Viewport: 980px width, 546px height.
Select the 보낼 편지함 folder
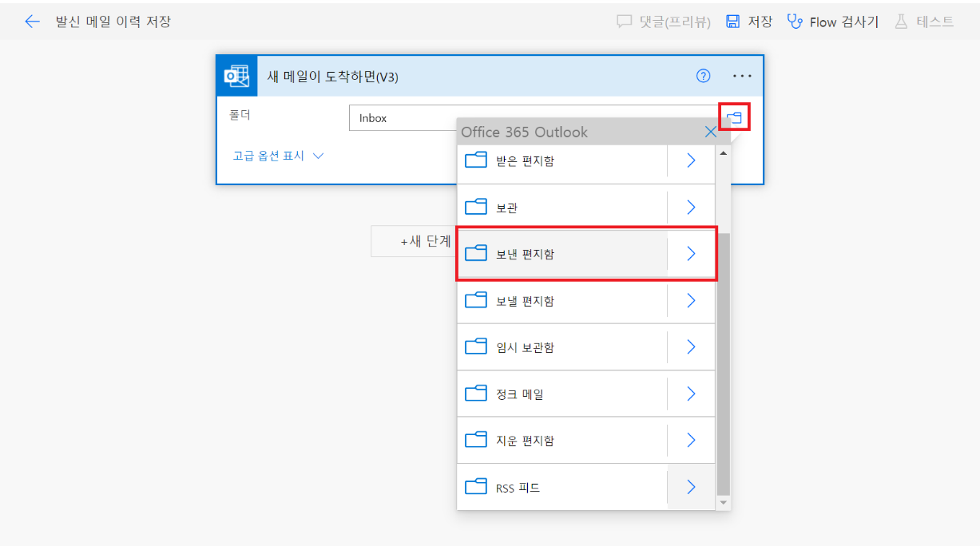(x=561, y=301)
